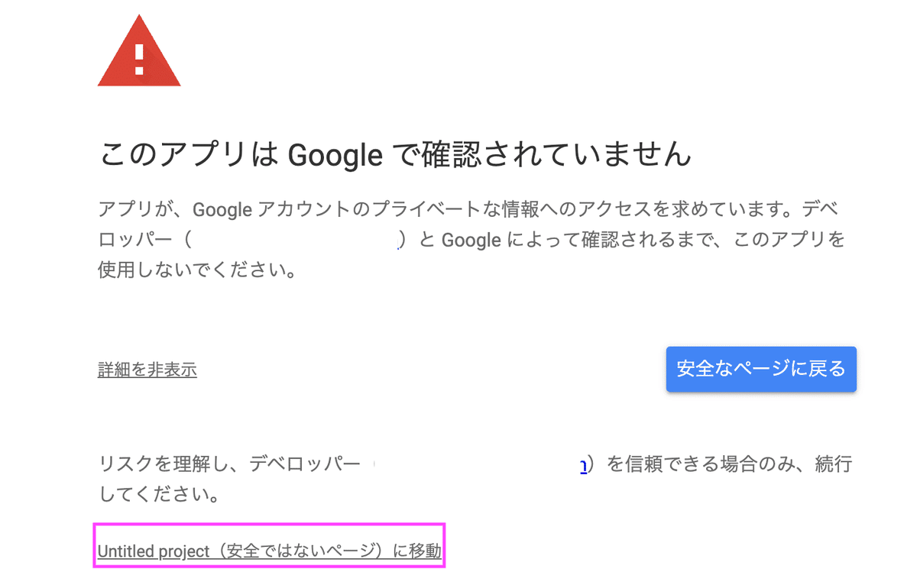Click the line 使用しないでください。
The height and width of the screenshot is (588, 917).
tap(197, 270)
